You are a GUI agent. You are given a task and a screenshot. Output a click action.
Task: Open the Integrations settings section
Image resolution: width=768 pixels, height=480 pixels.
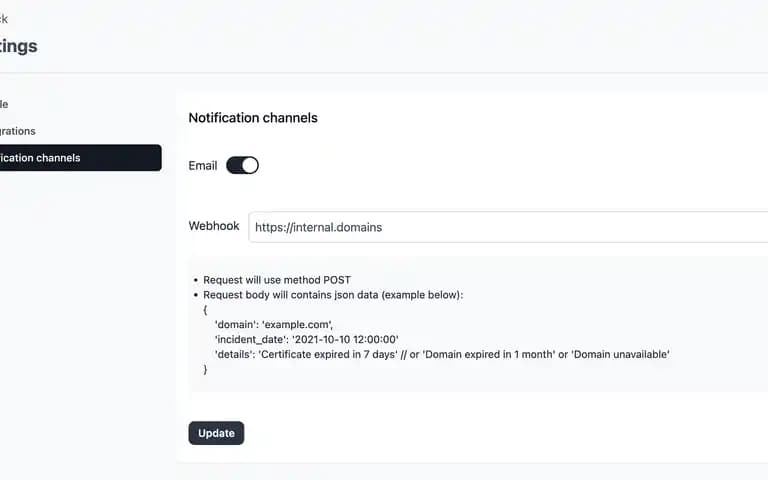point(18,131)
